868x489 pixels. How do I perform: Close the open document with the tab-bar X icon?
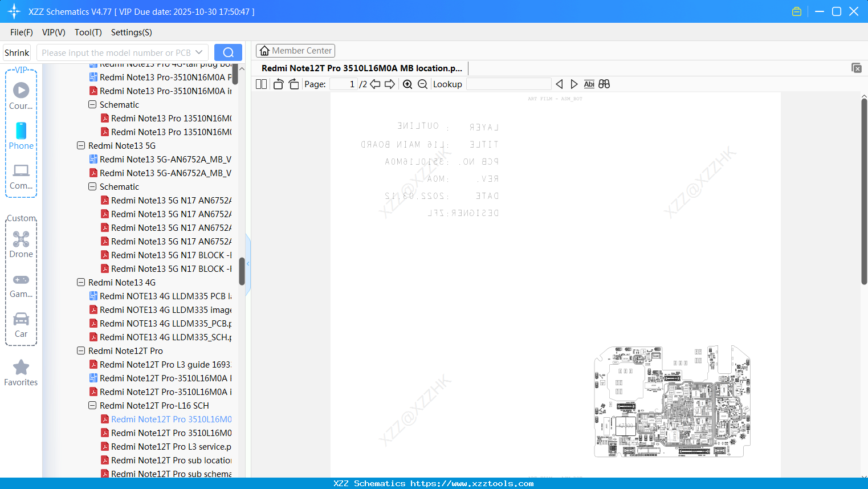856,68
